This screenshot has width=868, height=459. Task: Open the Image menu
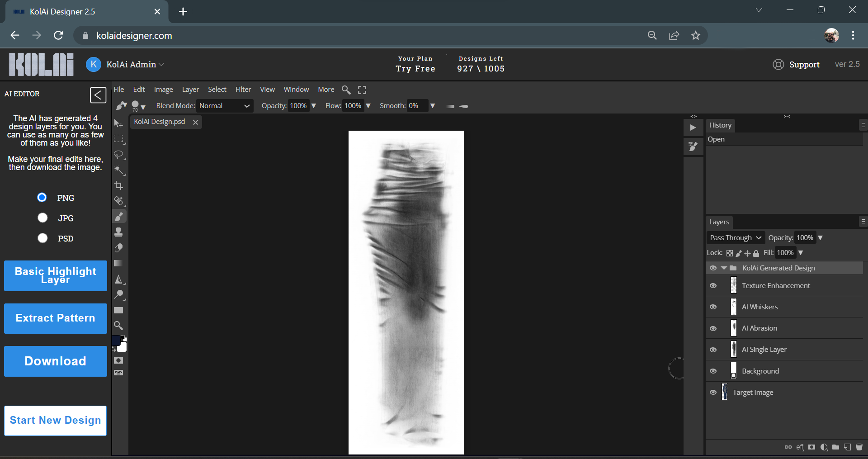point(163,90)
